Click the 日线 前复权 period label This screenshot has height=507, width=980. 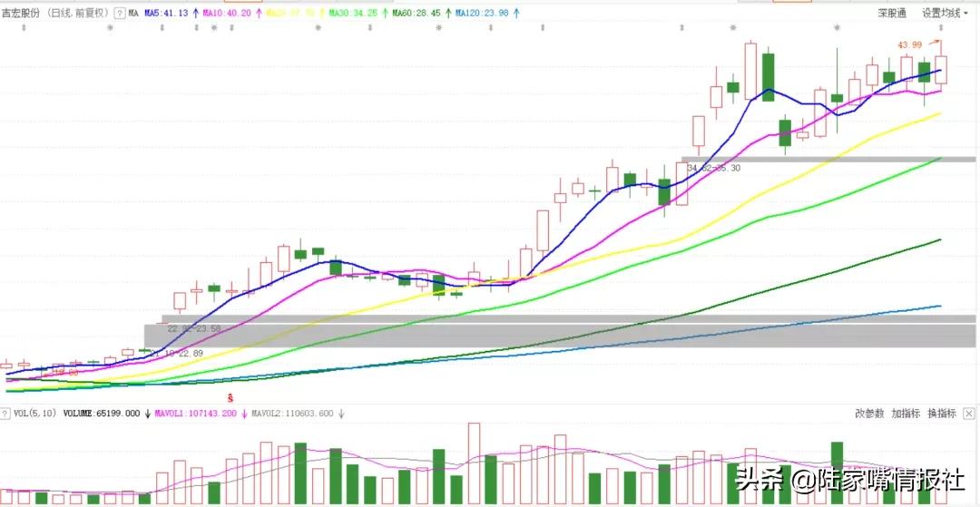coord(76,13)
